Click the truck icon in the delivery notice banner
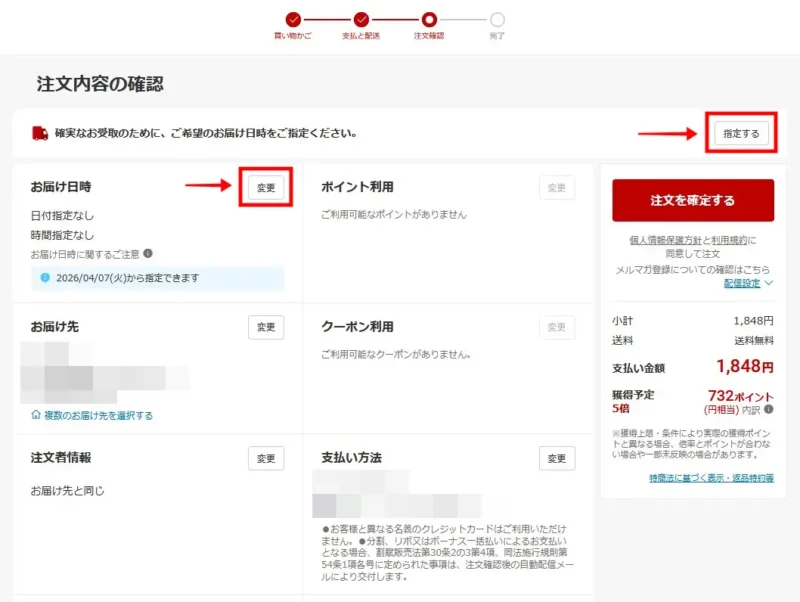Screen dimensions: 800x602 click(38, 131)
